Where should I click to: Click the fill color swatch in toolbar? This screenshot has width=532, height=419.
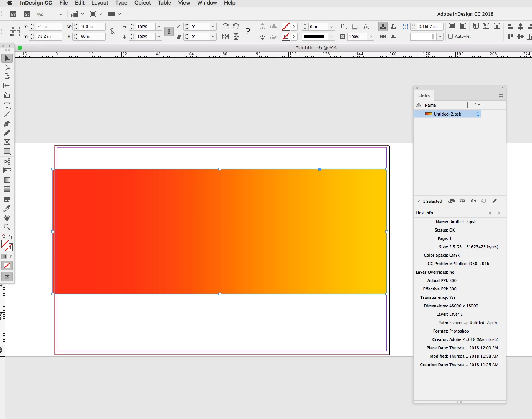[x=5, y=244]
